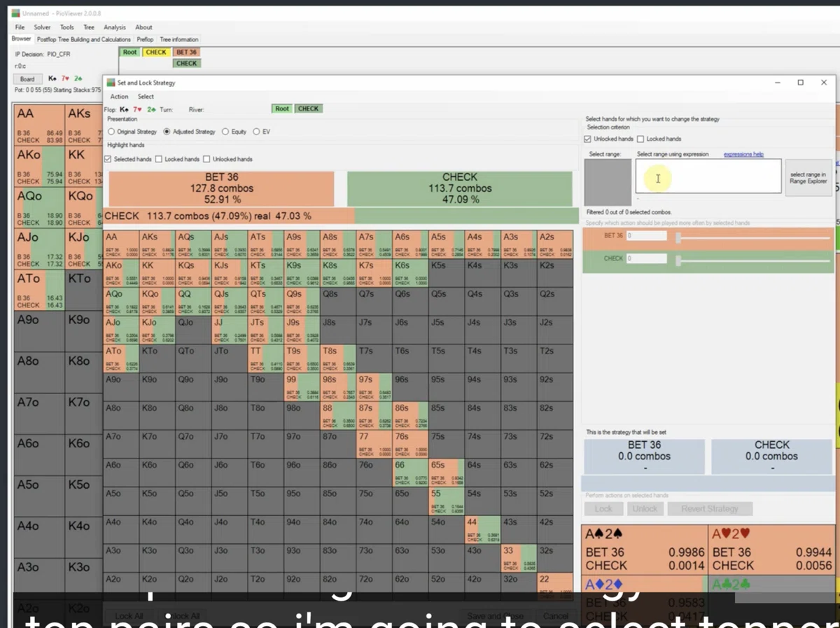Click the Root node in Set and Lock Strategy dialog
Viewport: 840px width, 628px height.
pos(281,109)
